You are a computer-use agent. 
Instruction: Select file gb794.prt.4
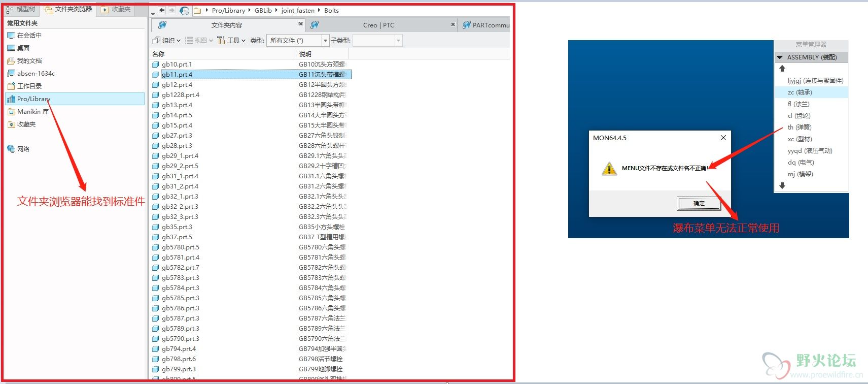(179, 349)
